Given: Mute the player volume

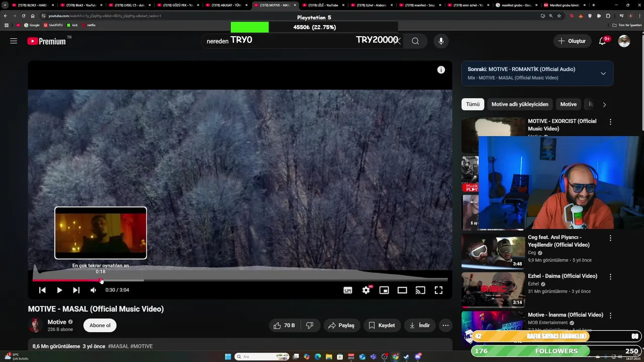Looking at the screenshot, I should pyautogui.click(x=93, y=290).
